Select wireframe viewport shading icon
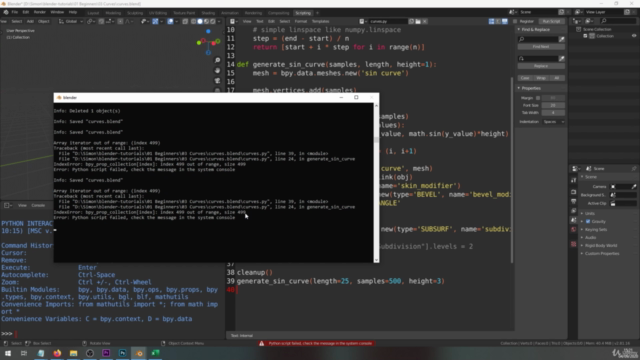The width and height of the screenshot is (640, 360). [193, 21]
